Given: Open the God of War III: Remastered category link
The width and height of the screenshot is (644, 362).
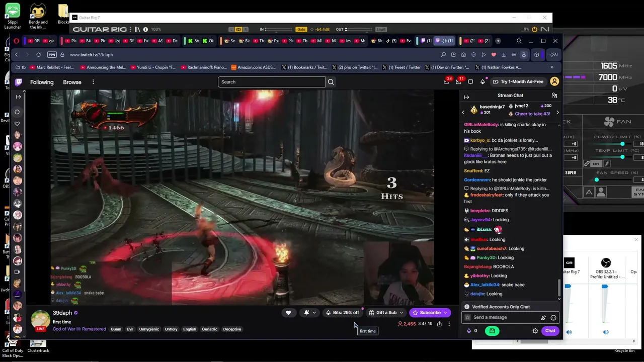Looking at the screenshot, I should tap(79, 329).
